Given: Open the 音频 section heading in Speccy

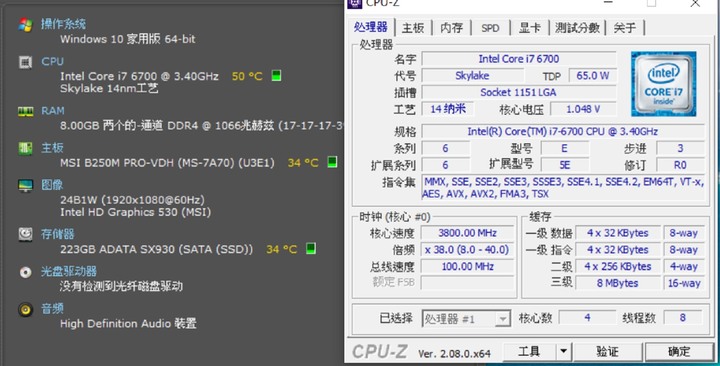Looking at the screenshot, I should (52, 309).
